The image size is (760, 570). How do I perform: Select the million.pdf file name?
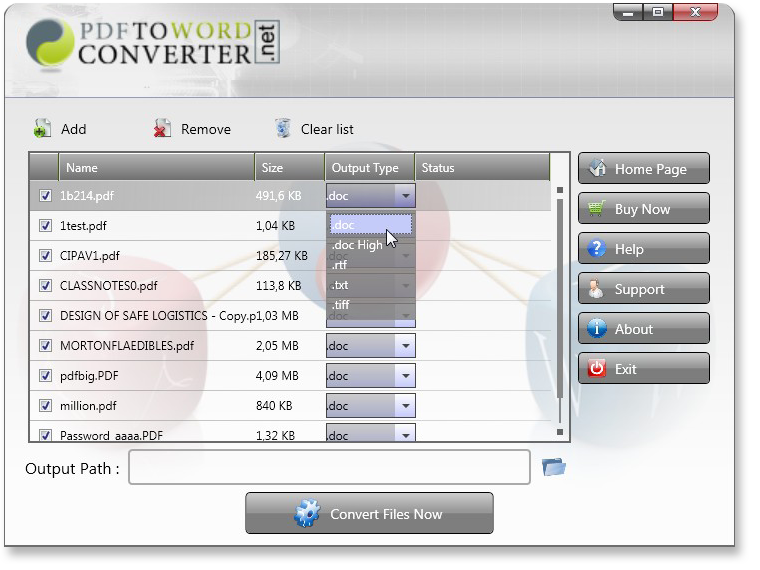[x=88, y=406]
